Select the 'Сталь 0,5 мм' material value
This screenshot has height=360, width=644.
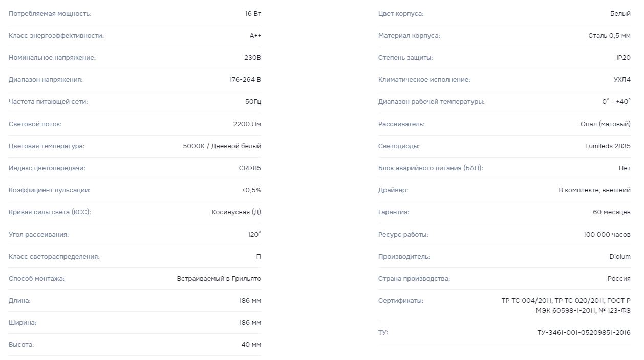609,36
